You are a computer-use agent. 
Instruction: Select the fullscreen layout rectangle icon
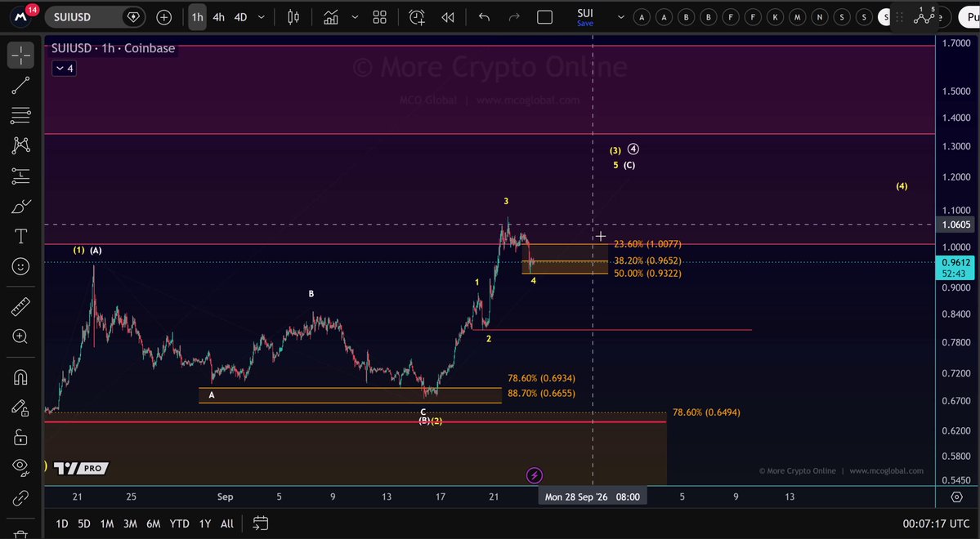pos(545,17)
